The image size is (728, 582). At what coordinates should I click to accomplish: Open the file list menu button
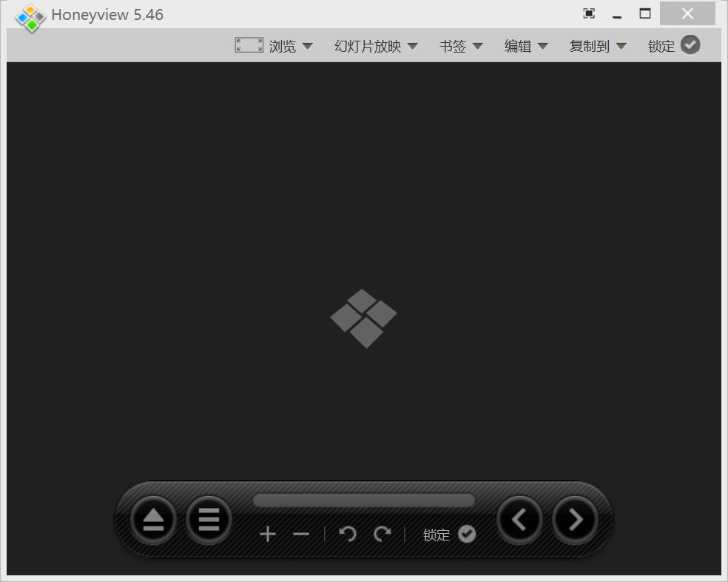coord(209,520)
